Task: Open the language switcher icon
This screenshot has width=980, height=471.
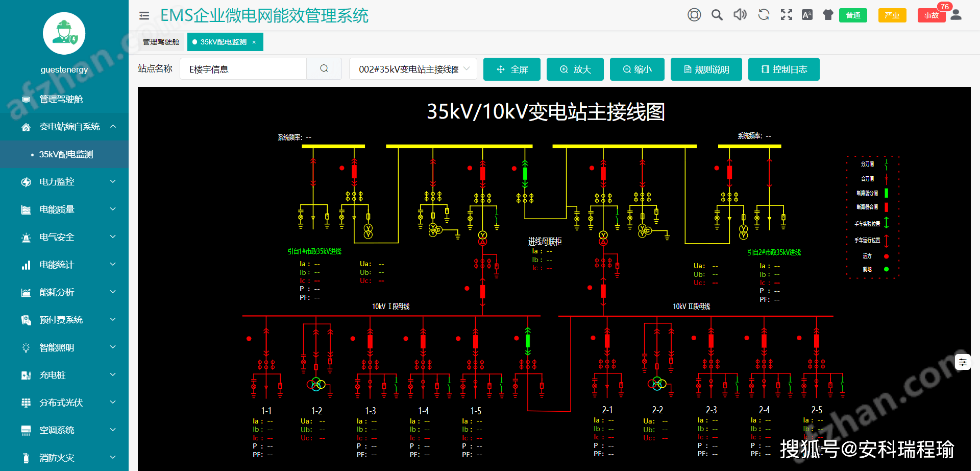Action: coord(807,14)
